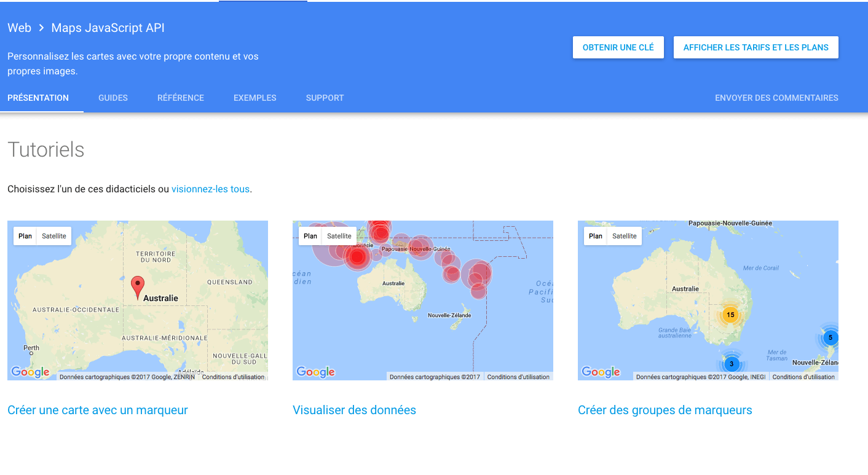Click the Web breadcrumb link
The image size is (868, 475).
tap(19, 28)
